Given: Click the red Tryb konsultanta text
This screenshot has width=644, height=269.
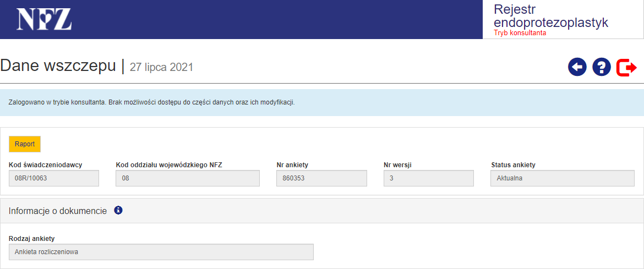Looking at the screenshot, I should [x=520, y=33].
